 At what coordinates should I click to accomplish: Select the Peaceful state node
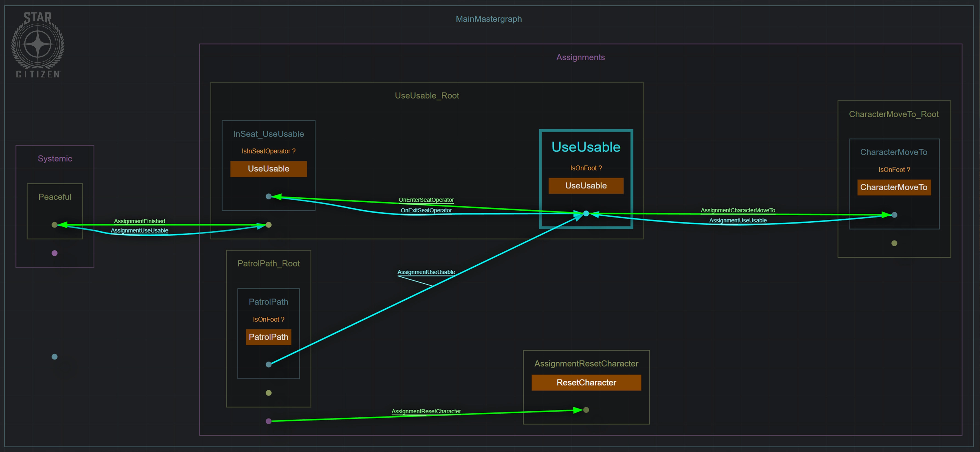(x=55, y=197)
